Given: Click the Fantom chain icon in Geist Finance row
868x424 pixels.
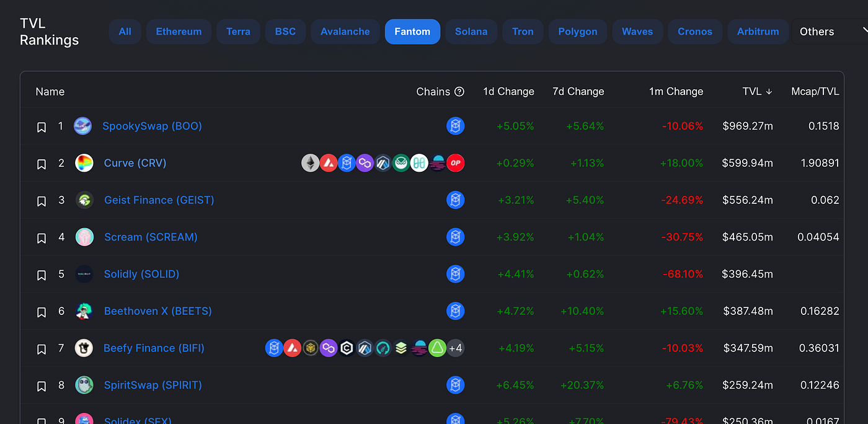Looking at the screenshot, I should click(456, 200).
